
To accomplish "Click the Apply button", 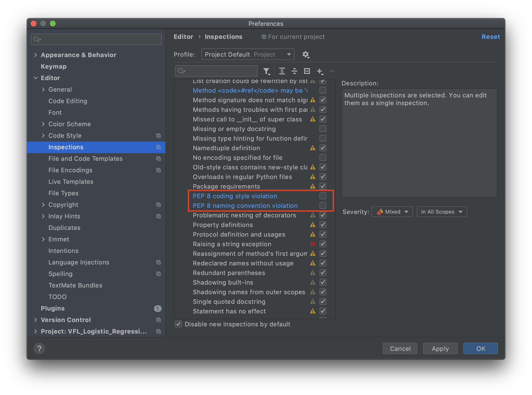I will (x=440, y=348).
